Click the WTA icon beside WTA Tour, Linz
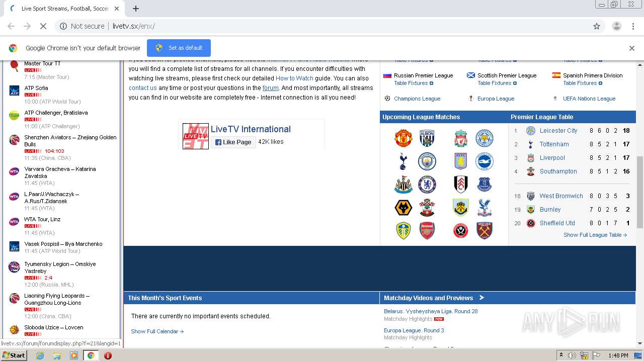The height and width of the screenshot is (362, 644). [x=14, y=222]
